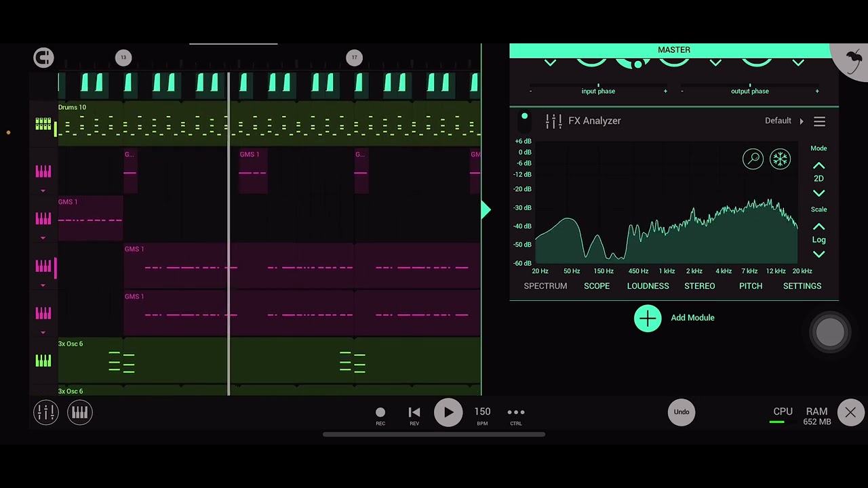The height and width of the screenshot is (488, 868).
Task: Switch to the STEREO tab
Action: 699,286
